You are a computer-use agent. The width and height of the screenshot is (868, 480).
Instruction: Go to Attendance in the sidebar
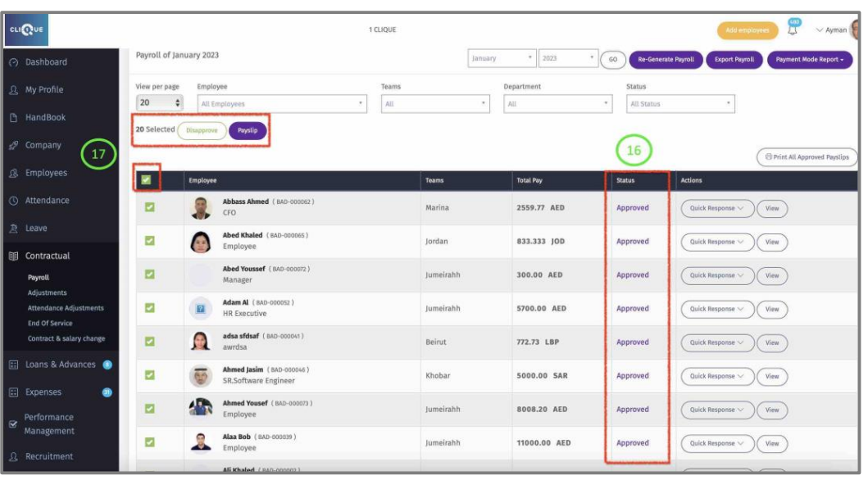coord(47,201)
